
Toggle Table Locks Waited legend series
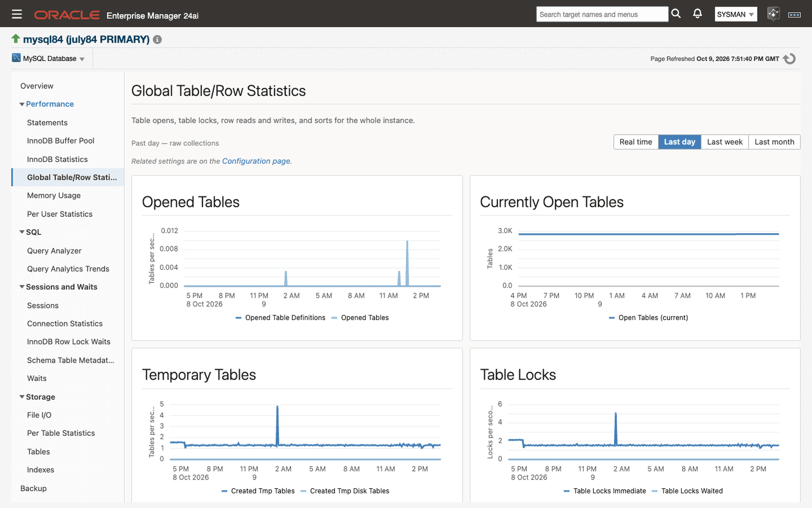pos(687,491)
